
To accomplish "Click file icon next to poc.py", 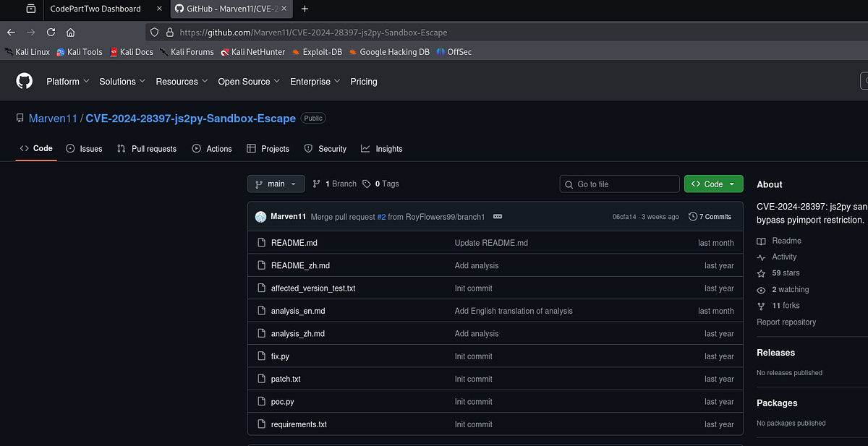I will [x=262, y=401].
